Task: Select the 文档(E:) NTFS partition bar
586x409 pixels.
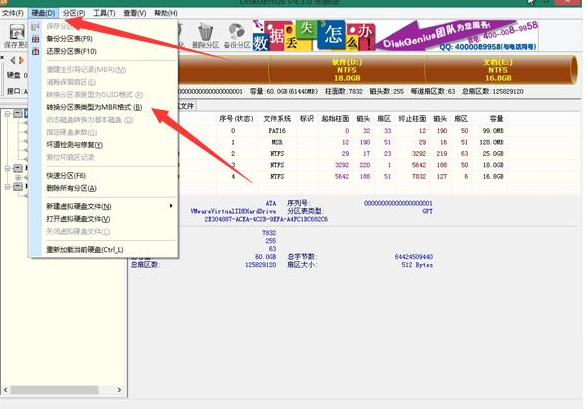Action: tap(498, 70)
